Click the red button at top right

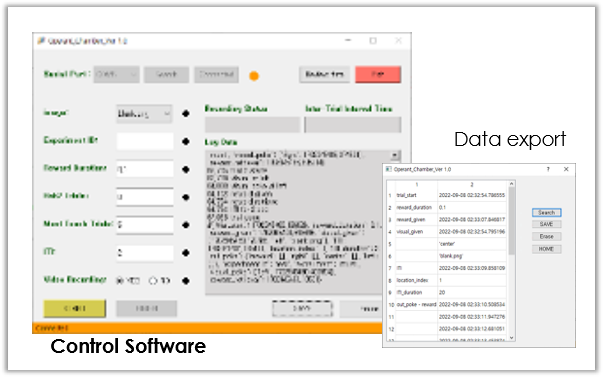[378, 74]
